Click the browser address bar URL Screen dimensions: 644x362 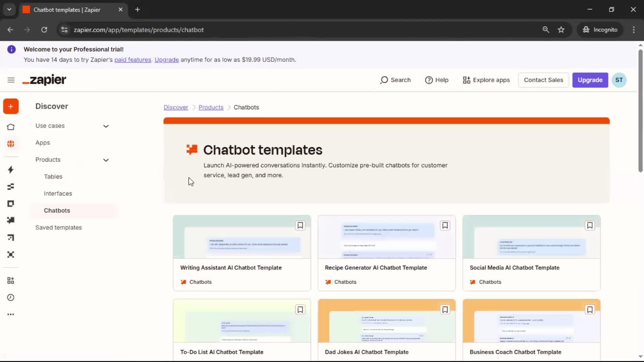(139, 30)
